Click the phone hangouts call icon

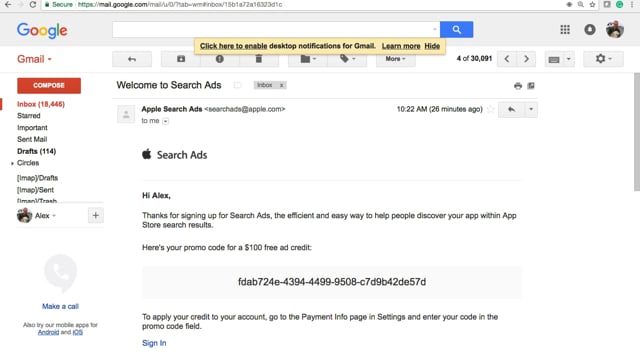(60, 273)
